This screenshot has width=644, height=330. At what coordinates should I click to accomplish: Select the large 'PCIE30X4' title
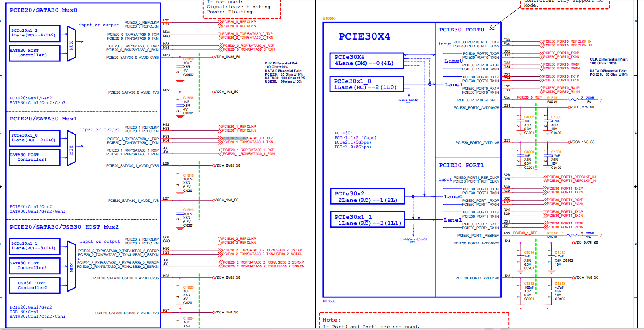coord(364,36)
